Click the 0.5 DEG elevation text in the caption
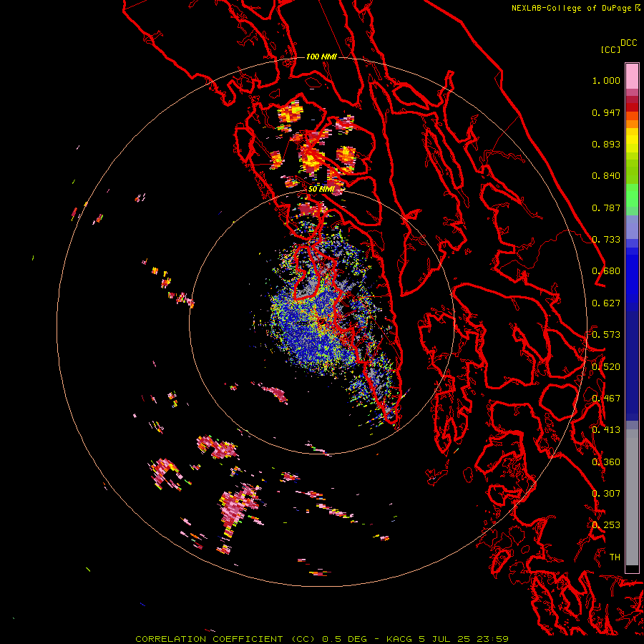This screenshot has width=644, height=644. [344, 639]
